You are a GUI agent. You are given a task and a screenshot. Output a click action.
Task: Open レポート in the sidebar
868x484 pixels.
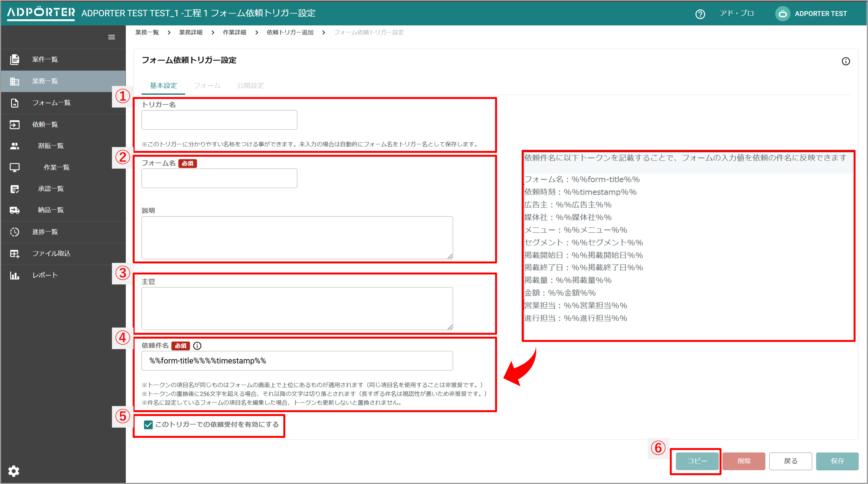63,275
